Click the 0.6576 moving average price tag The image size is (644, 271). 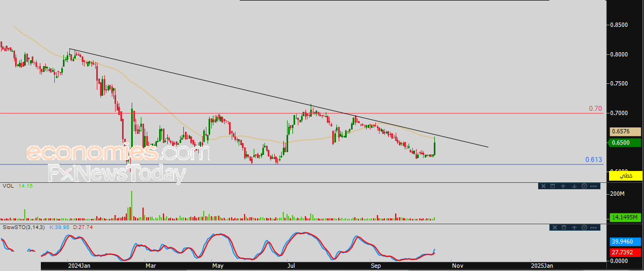pyautogui.click(x=626, y=132)
